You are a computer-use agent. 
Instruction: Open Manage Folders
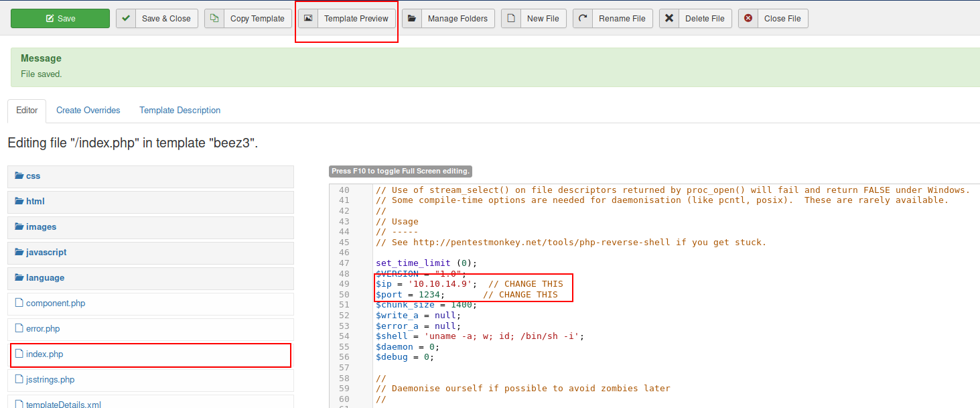449,19
